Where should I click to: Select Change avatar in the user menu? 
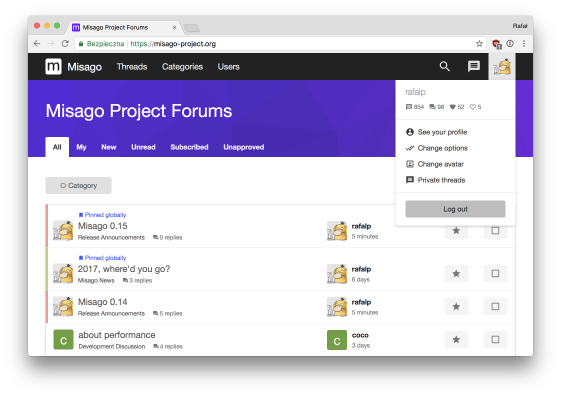tap(440, 164)
